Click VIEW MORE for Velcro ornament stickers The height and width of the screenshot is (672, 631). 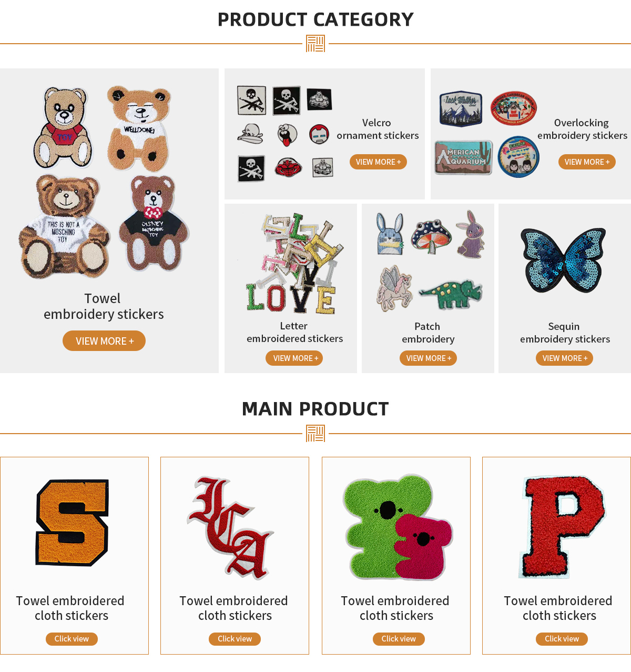point(378,162)
